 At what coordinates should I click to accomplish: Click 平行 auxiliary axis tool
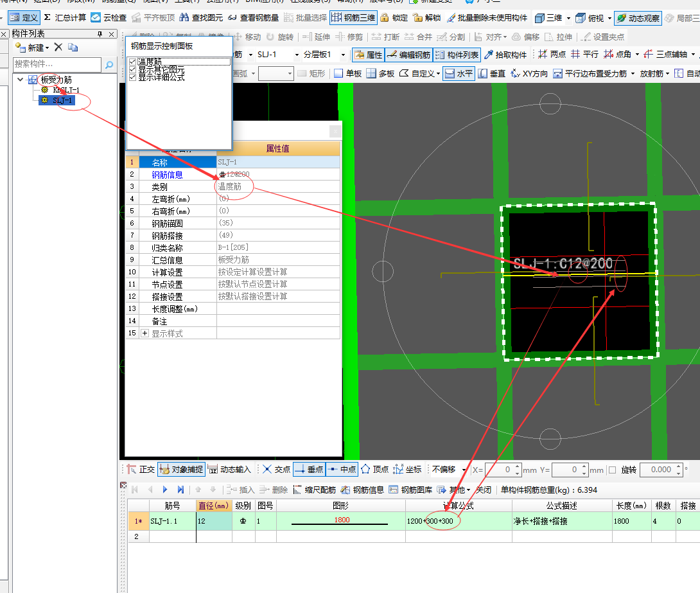[x=585, y=55]
